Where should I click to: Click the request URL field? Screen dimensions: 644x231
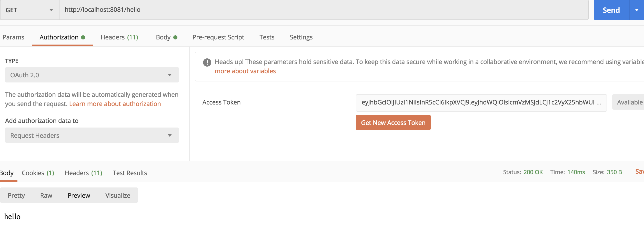pyautogui.click(x=324, y=10)
